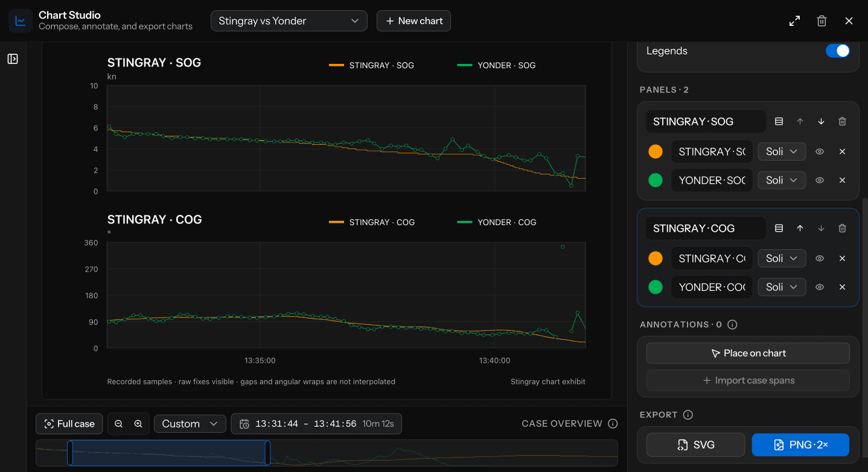
Task: Open the 13:31:44 - 13:41:56 time range picker
Action: [316, 424]
